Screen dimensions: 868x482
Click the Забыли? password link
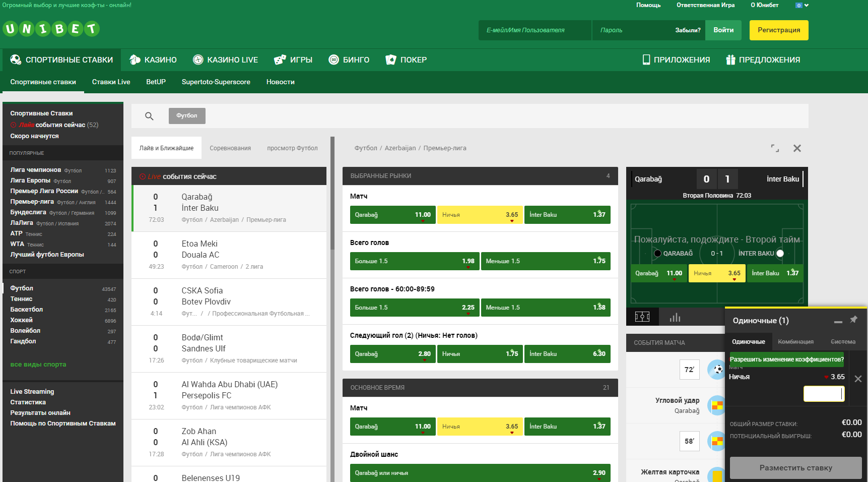(688, 30)
